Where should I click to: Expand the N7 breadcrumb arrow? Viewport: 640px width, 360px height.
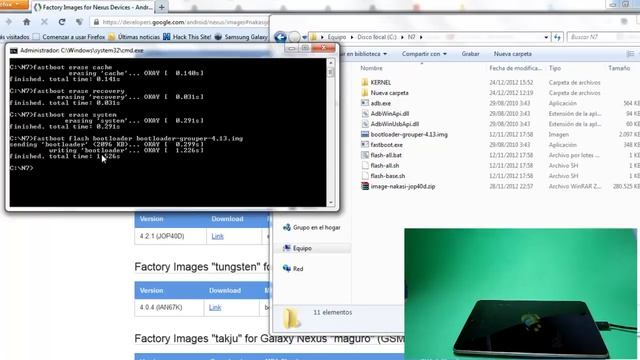(421, 37)
